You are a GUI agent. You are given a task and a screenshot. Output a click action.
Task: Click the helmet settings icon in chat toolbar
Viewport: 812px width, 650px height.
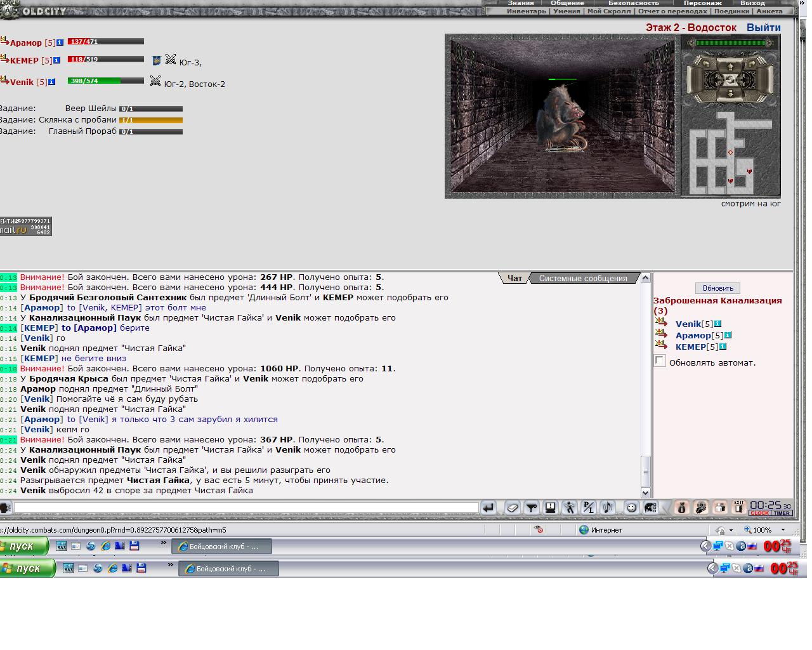click(x=650, y=508)
